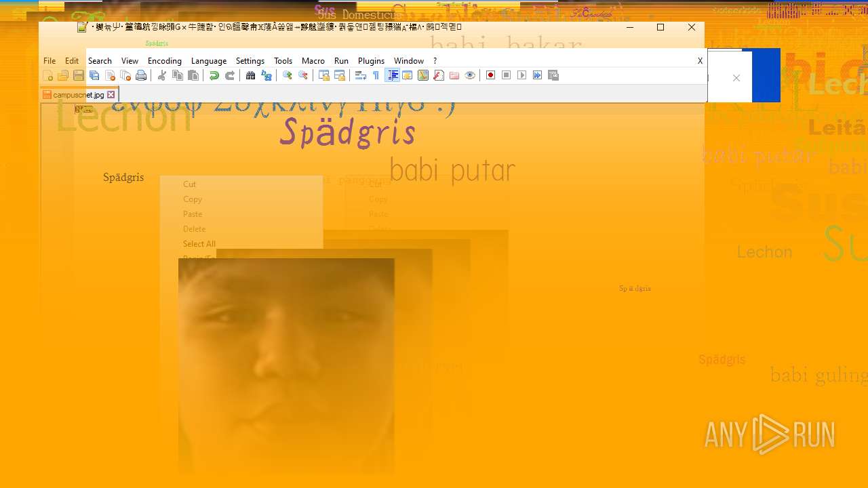This screenshot has width=868, height=488.
Task: Dismiss the background dialog with its X
Action: coord(736,78)
